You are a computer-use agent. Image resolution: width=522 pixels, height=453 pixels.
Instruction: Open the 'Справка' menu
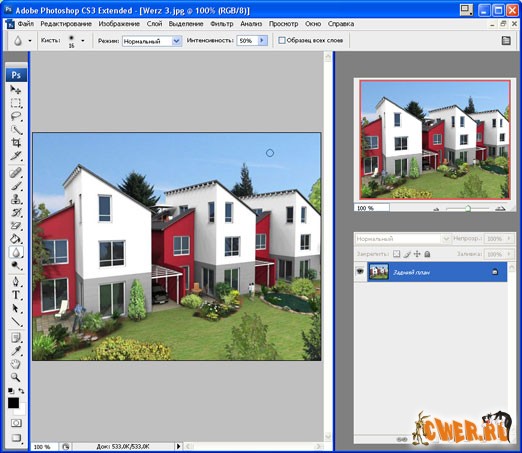click(x=341, y=24)
